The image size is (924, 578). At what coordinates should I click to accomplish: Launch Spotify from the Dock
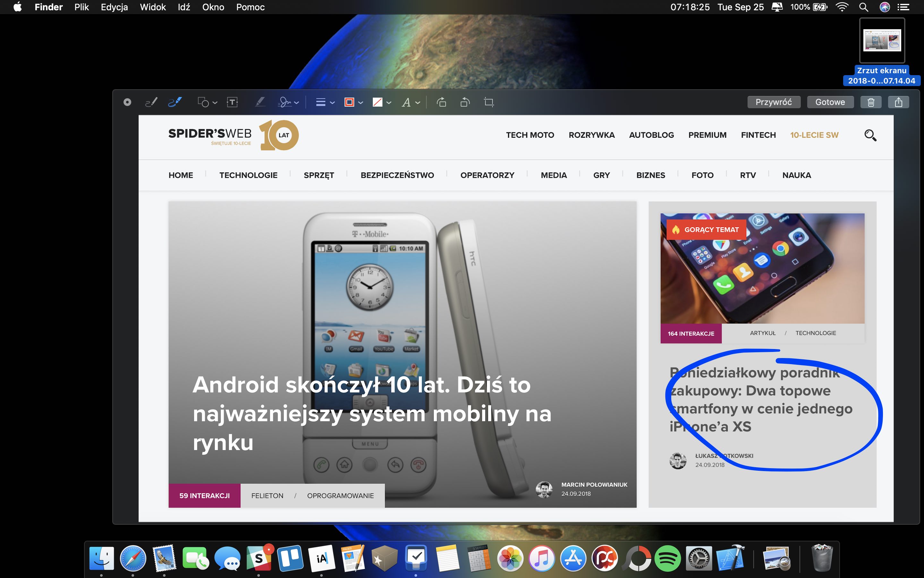tap(667, 558)
